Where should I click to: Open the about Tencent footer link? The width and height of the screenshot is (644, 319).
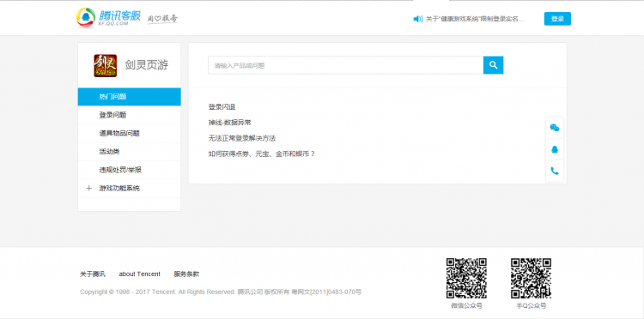point(140,274)
